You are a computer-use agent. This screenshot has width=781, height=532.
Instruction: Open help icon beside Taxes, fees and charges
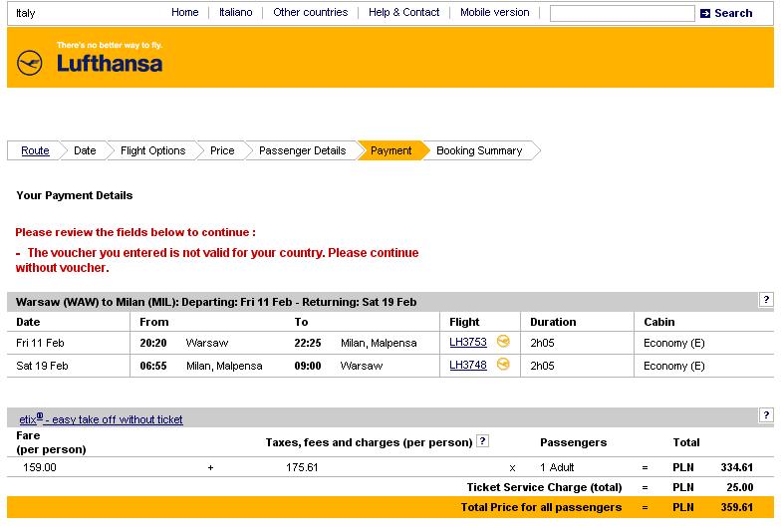(482, 441)
